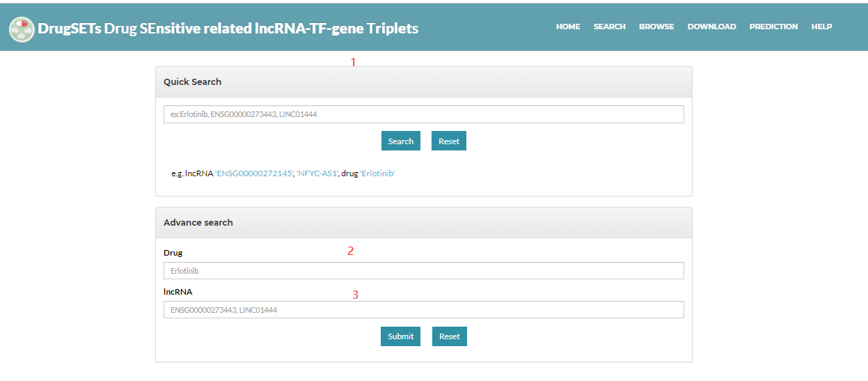Click the example drug link Erlotinib
The width and height of the screenshot is (868, 381).
pos(377,173)
